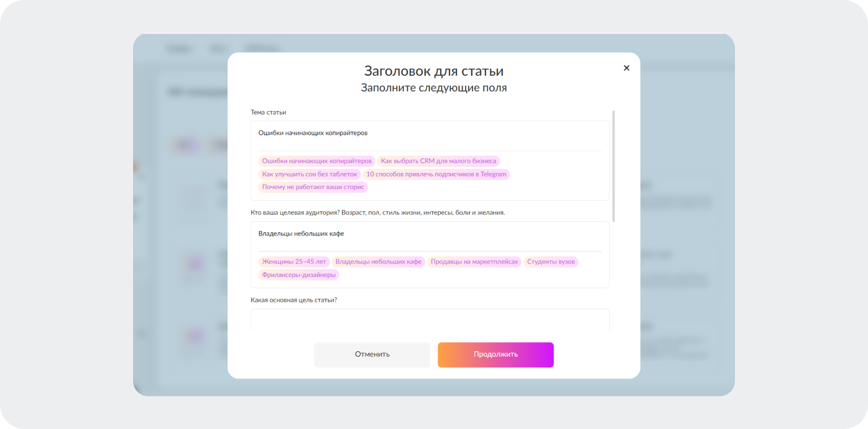Choose 'Как улучшить сон без таблеток' chip
This screenshot has height=429, width=868.
tap(310, 174)
